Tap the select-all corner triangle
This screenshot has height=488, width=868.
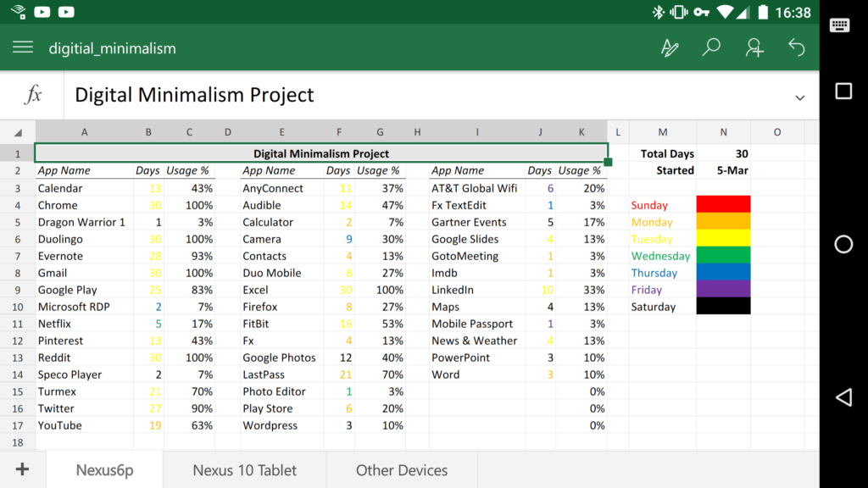pyautogui.click(x=18, y=132)
